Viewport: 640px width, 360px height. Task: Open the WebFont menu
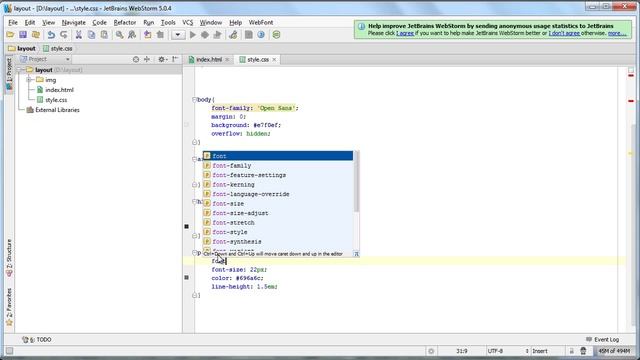(x=261, y=22)
